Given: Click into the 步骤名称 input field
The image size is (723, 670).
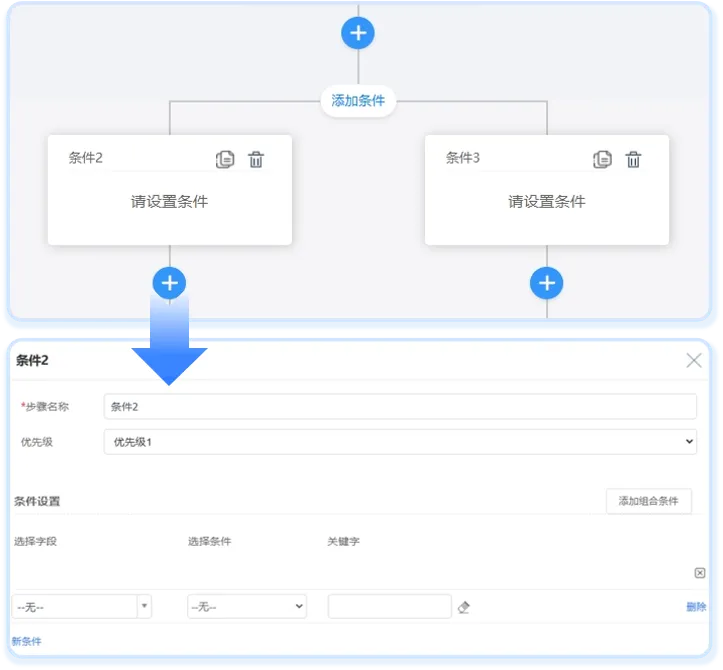Looking at the screenshot, I should [x=400, y=407].
